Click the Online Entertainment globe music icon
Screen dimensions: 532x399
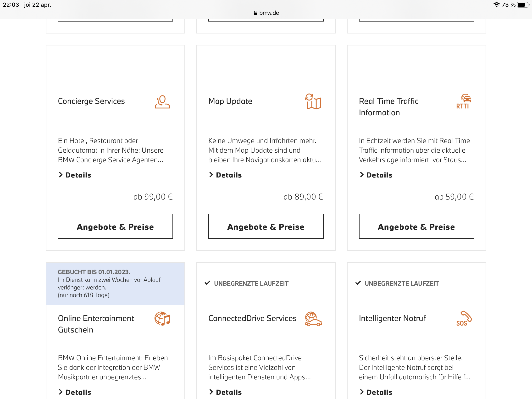[x=162, y=319]
